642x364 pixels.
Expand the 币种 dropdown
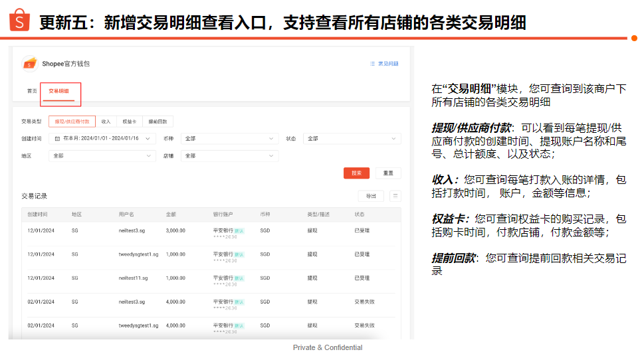[229, 139]
